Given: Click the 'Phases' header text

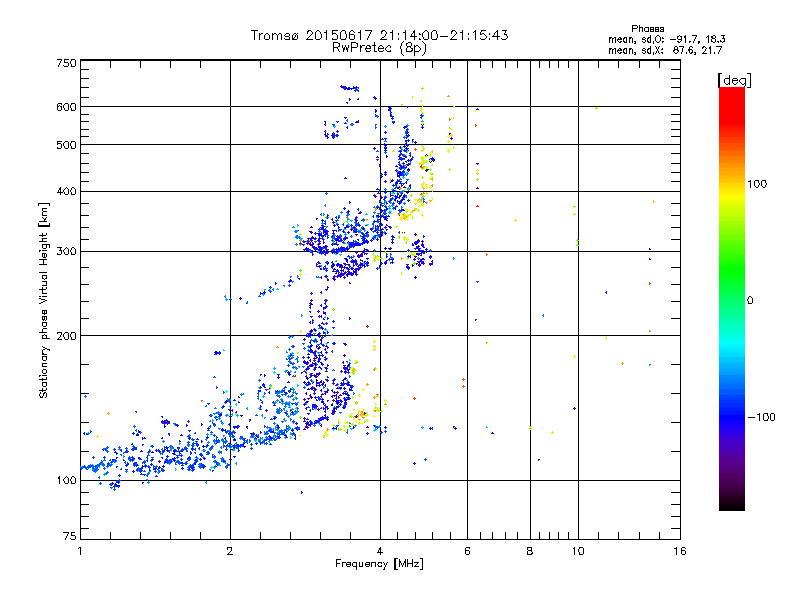Looking at the screenshot, I should pyautogui.click(x=647, y=29).
